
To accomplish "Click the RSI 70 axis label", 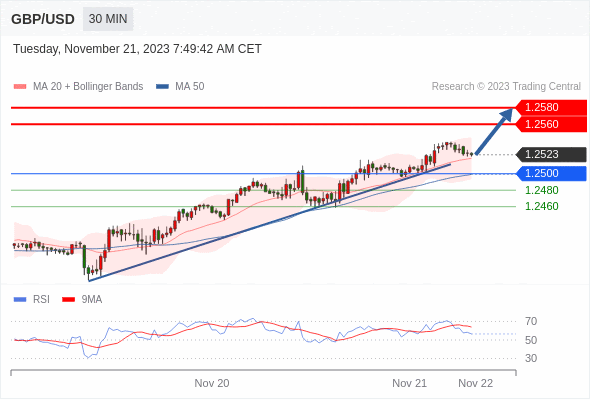I will pos(531,321).
